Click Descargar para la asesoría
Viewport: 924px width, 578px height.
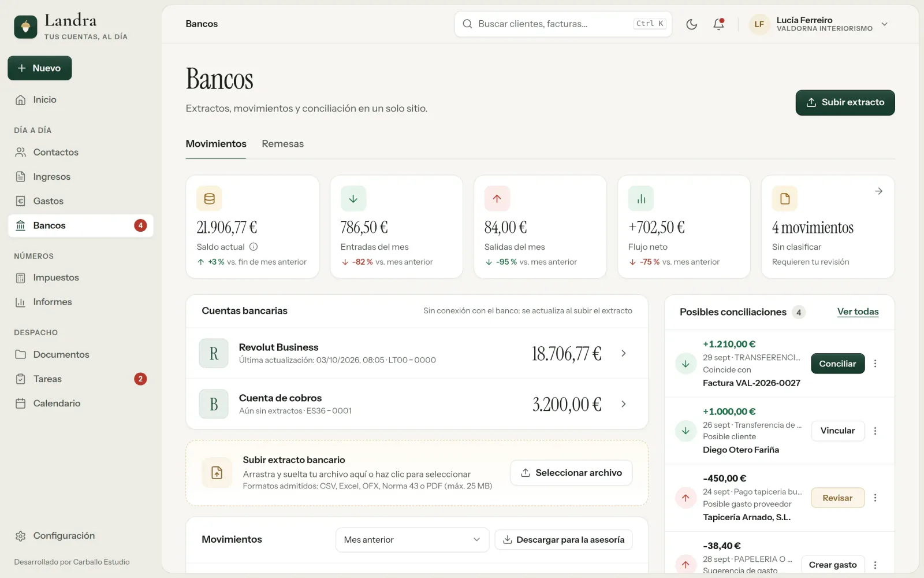[564, 540]
